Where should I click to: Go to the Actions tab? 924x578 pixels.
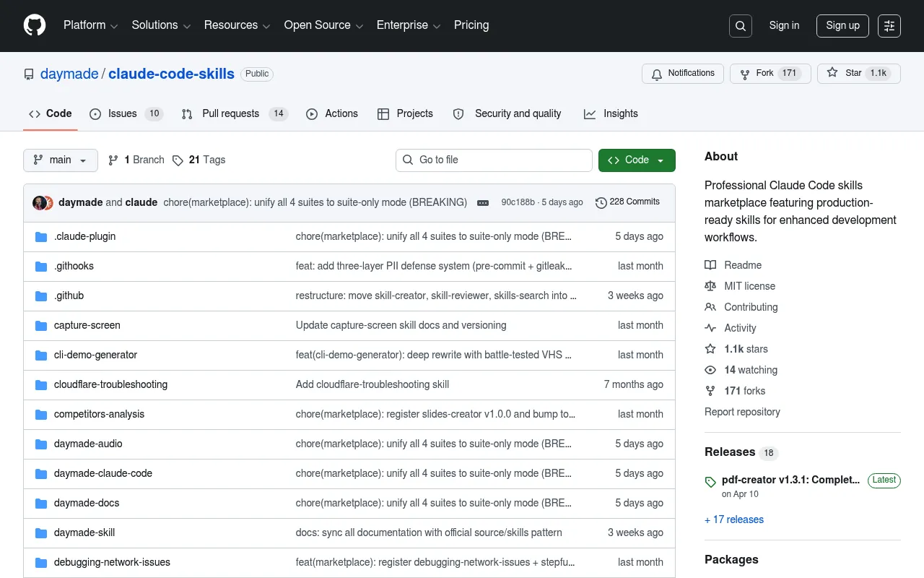(x=332, y=113)
